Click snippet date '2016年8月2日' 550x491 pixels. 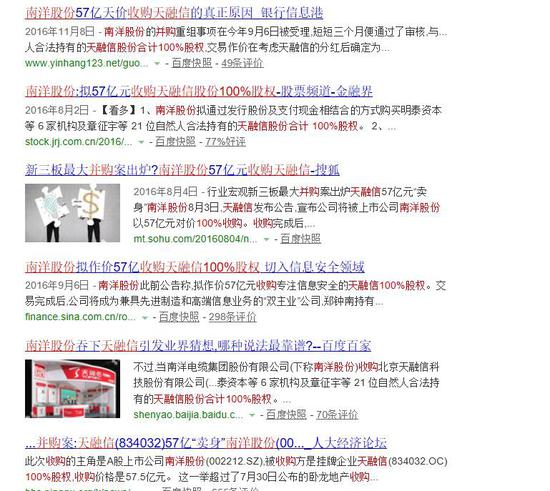[57, 110]
